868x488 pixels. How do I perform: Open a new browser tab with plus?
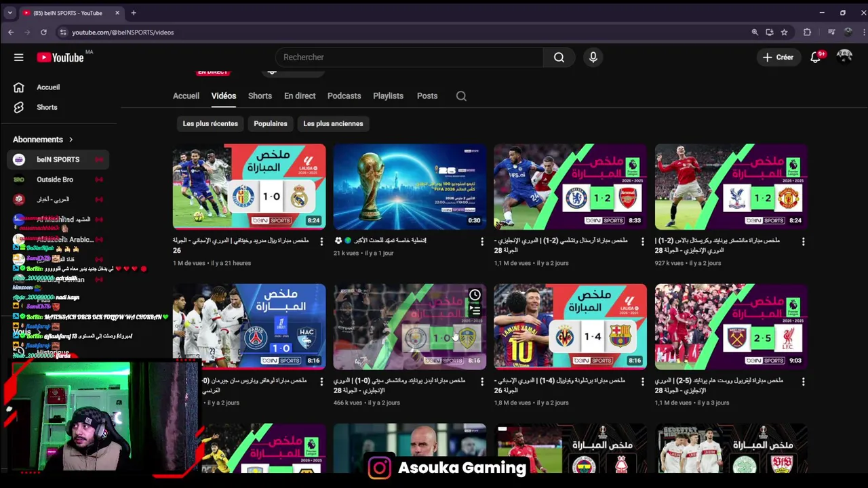(134, 13)
